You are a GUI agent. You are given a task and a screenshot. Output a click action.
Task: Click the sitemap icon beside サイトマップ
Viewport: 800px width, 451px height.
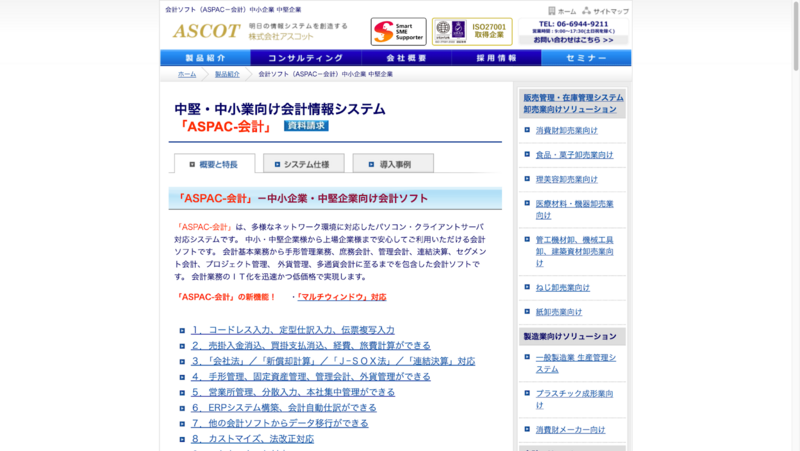(586, 11)
